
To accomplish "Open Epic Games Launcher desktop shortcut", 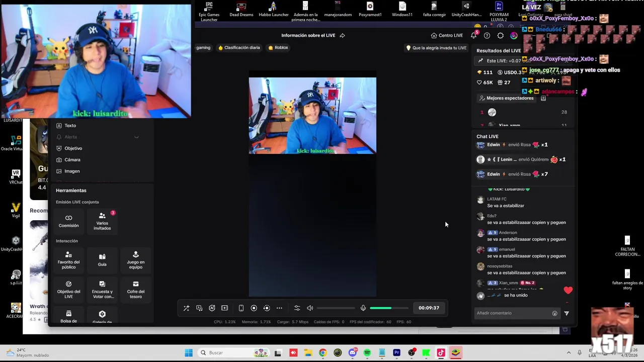I will (x=209, y=11).
